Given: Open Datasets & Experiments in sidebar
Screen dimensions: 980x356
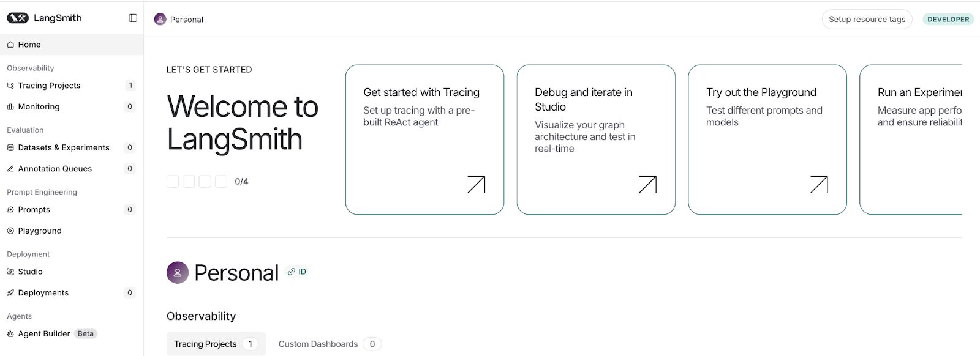Looking at the screenshot, I should click(64, 147).
